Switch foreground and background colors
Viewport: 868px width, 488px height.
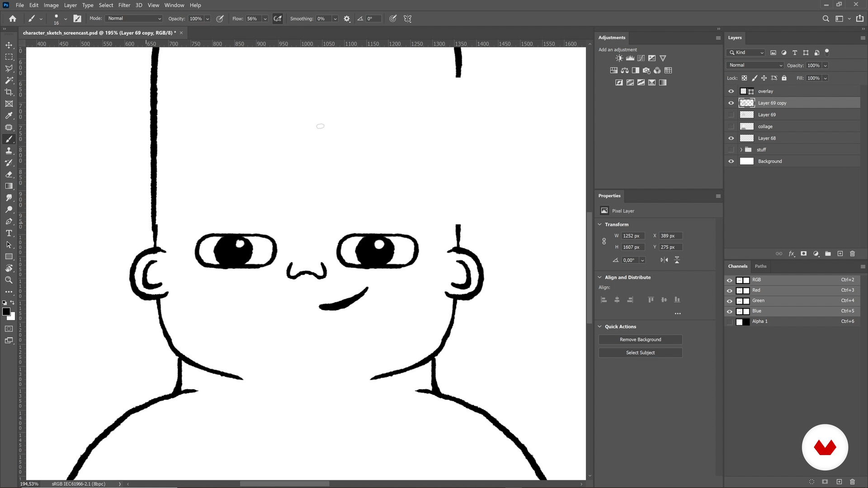coord(13,303)
